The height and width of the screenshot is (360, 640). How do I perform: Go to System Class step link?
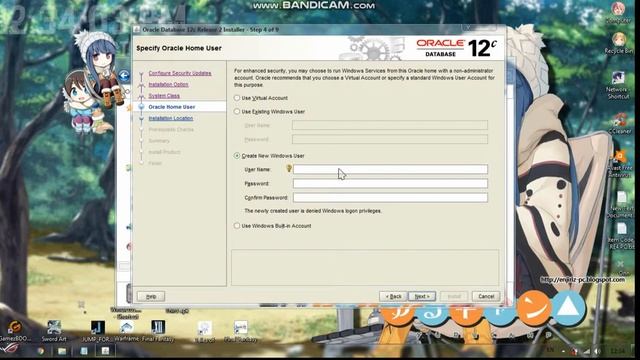[164, 96]
